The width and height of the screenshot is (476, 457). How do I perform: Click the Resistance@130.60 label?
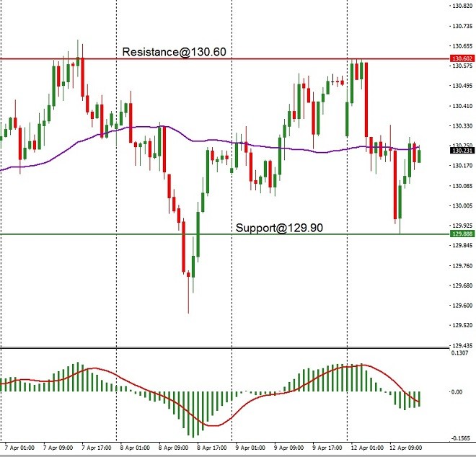tap(175, 52)
